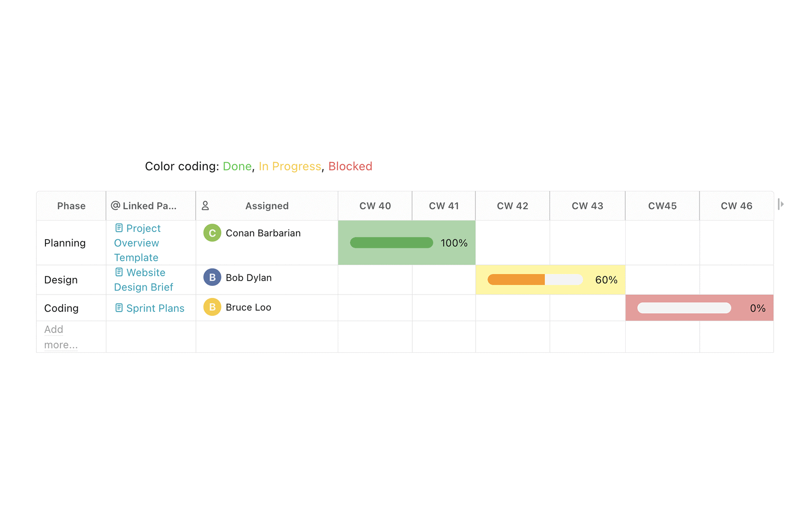Open the Project Overview Template link
The width and height of the screenshot is (812, 525).
[x=137, y=242]
